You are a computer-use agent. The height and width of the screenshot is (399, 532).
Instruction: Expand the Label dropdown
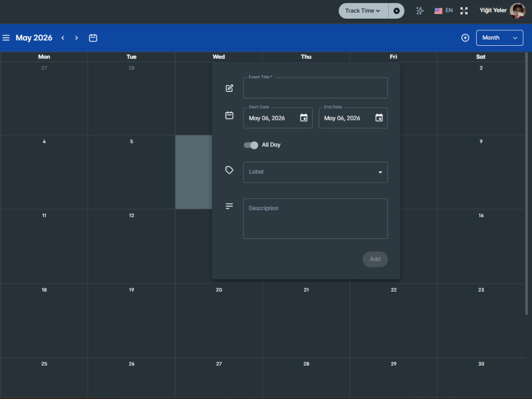tap(315, 172)
